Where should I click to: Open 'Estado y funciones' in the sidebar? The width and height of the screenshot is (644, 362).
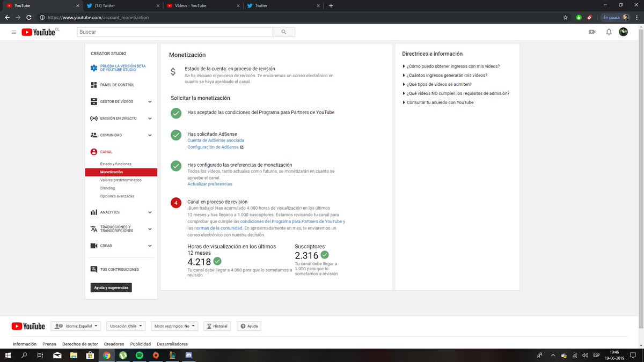click(x=116, y=164)
